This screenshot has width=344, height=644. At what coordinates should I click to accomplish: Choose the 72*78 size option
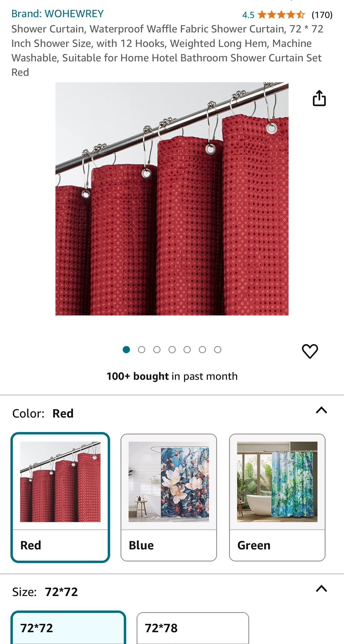(x=193, y=628)
